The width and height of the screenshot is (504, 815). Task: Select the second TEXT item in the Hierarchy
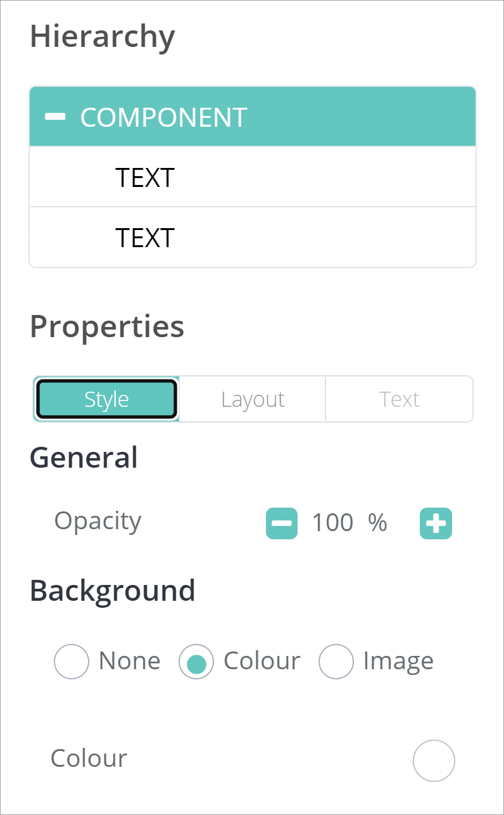145,238
